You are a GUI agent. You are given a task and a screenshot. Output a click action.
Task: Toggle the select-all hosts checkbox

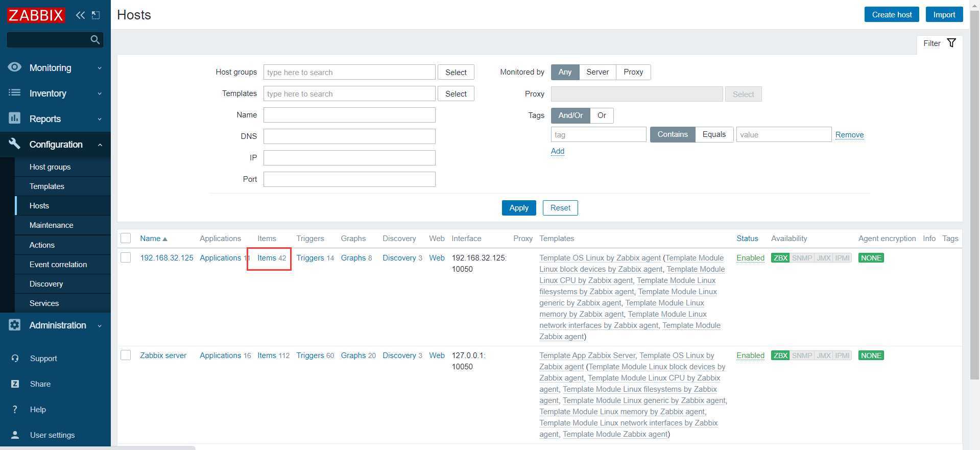pos(126,238)
